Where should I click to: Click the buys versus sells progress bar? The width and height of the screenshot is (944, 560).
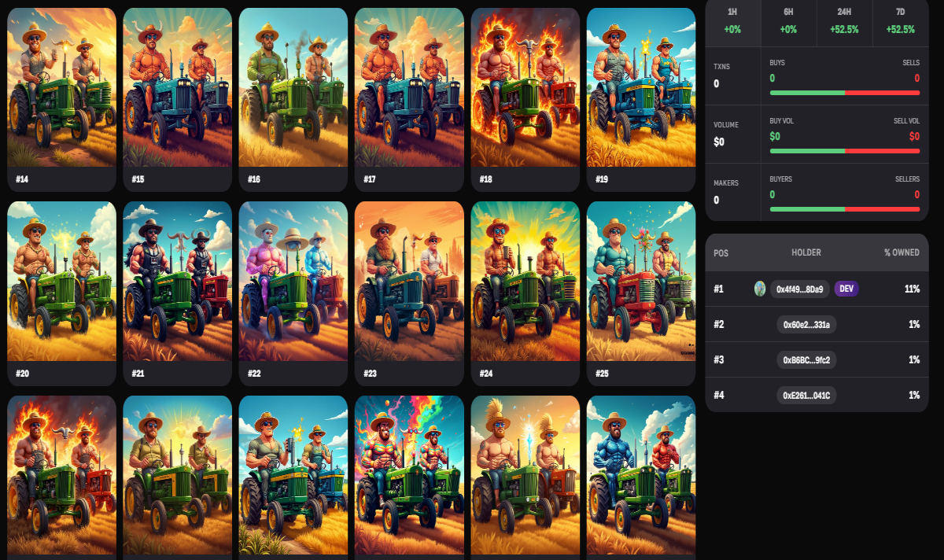point(845,93)
